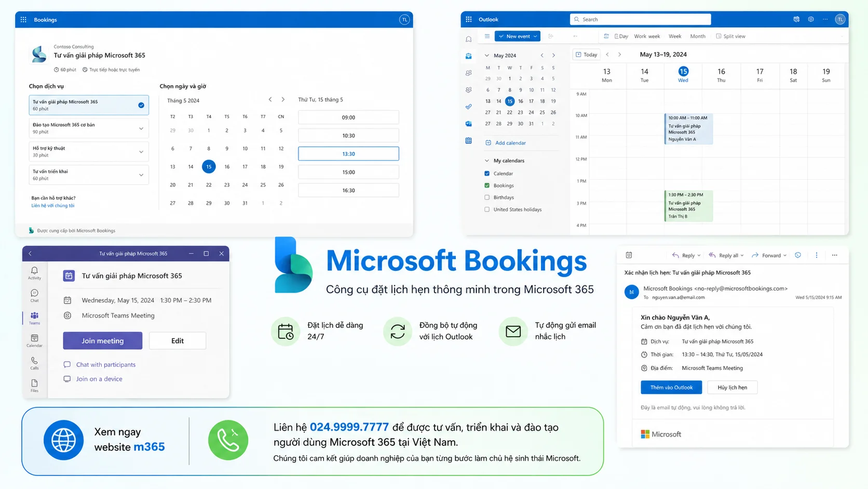Open the Outlook calendar sidebar icon
The width and height of the screenshot is (868, 489).
click(469, 56)
